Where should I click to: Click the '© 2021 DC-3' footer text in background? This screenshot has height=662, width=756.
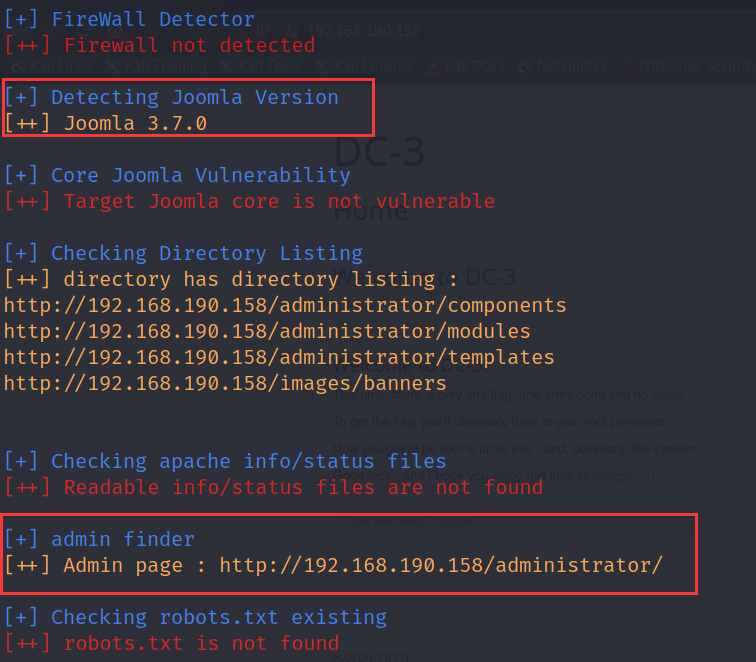point(370,658)
